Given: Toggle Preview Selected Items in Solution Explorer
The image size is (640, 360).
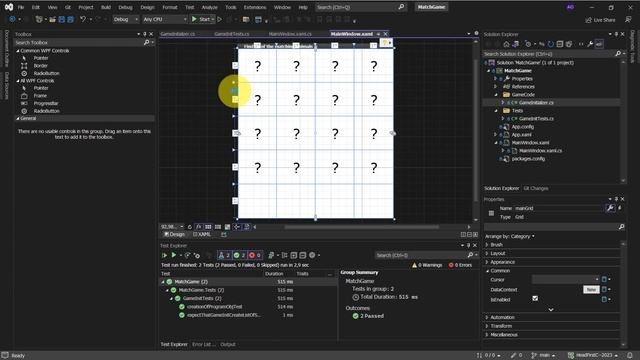Looking at the screenshot, I should tap(599, 44).
